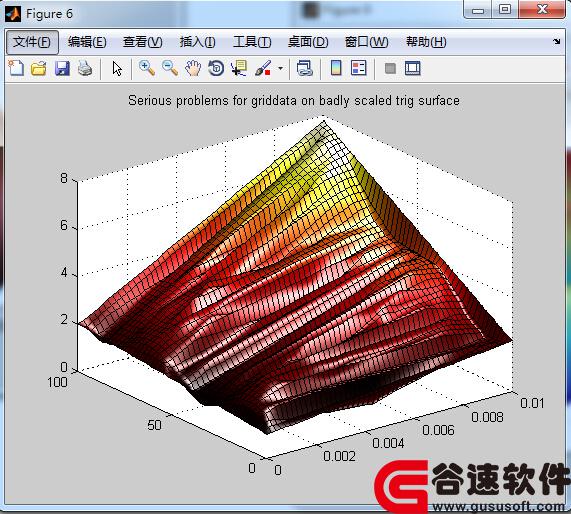This screenshot has width=571, height=514.
Task: Insert Legend from the toolbar
Action: [359, 68]
